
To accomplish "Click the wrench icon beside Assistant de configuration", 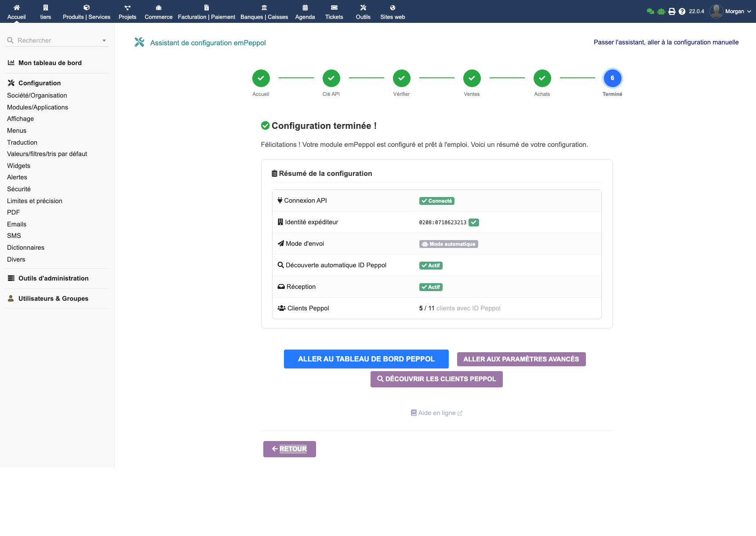I will click(139, 42).
